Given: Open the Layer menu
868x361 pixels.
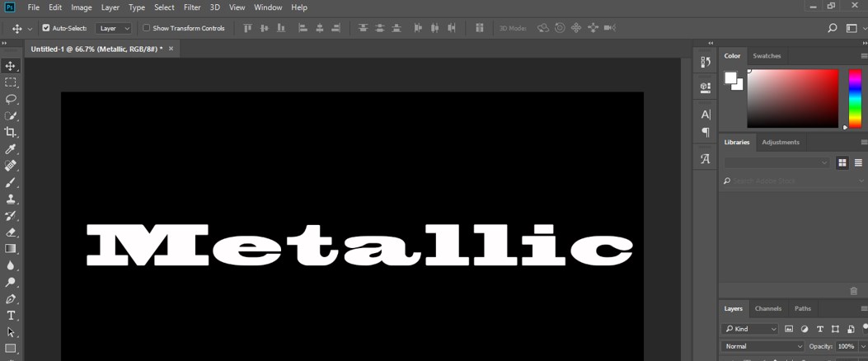Looking at the screenshot, I should pyautogui.click(x=110, y=7).
